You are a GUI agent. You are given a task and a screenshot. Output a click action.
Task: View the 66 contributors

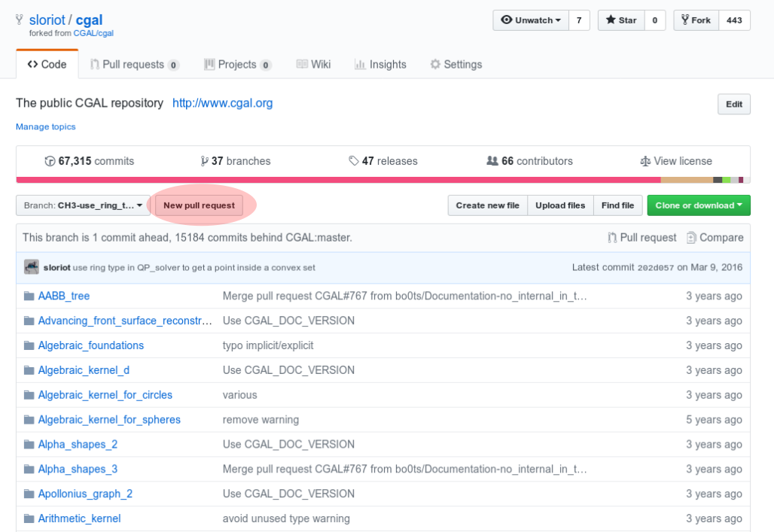click(x=529, y=161)
